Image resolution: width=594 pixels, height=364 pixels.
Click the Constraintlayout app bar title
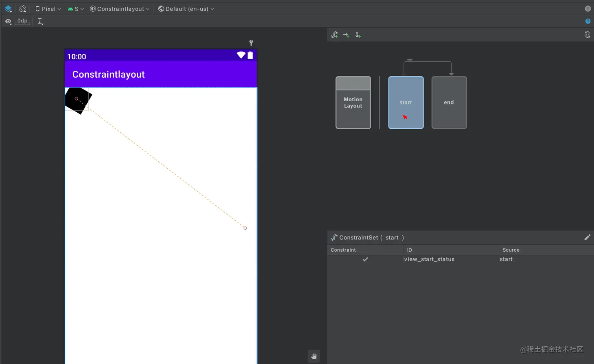(x=108, y=75)
